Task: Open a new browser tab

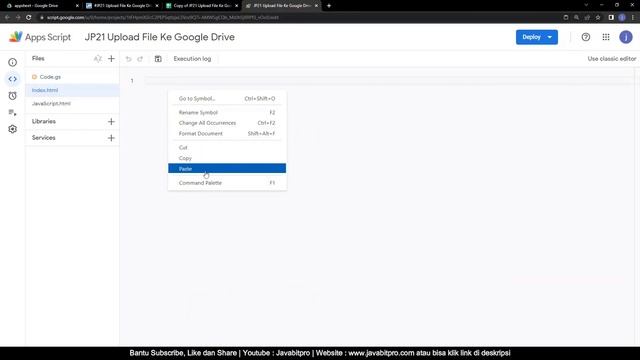Action: (x=329, y=6)
